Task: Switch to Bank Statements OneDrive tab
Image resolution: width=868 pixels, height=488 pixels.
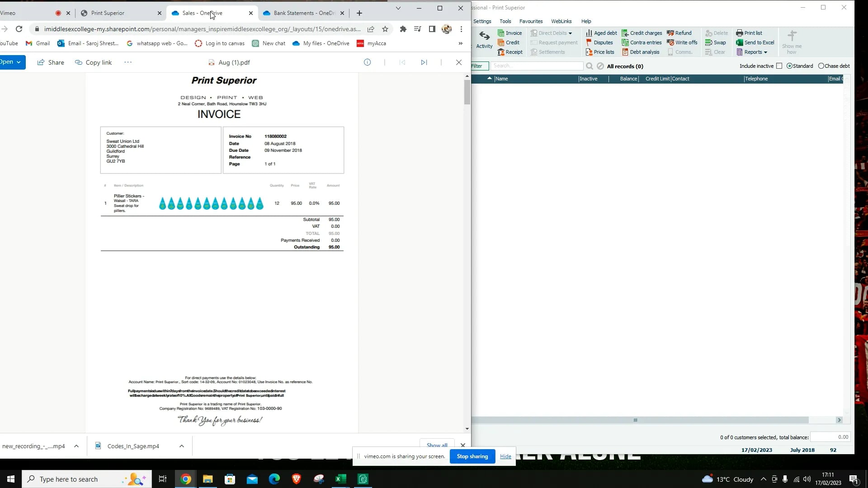Action: pyautogui.click(x=303, y=13)
